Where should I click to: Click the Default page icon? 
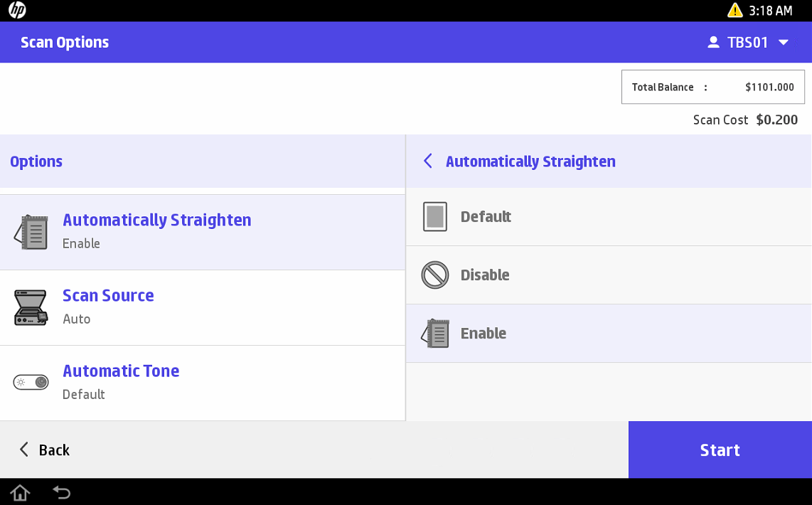[x=435, y=217]
